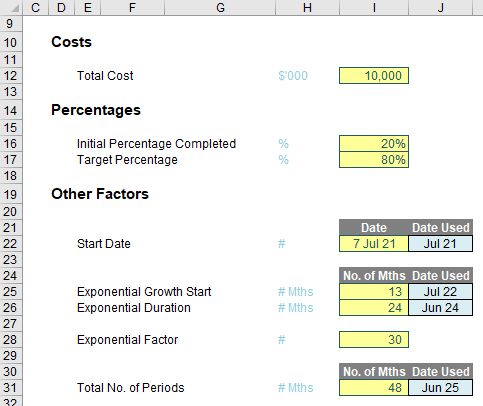Select the Exponential Factor cell showing 30

[x=374, y=340]
